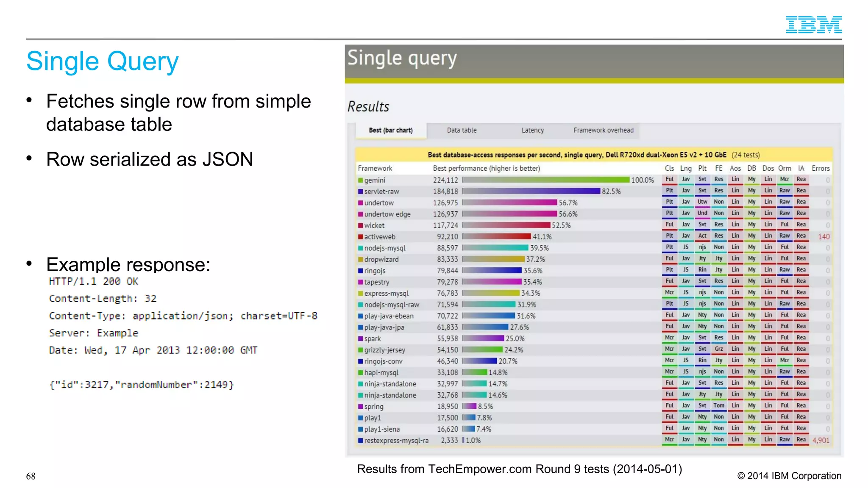Click the Utw platform tag for undertow
The height and width of the screenshot is (488, 868).
pyautogui.click(x=702, y=202)
